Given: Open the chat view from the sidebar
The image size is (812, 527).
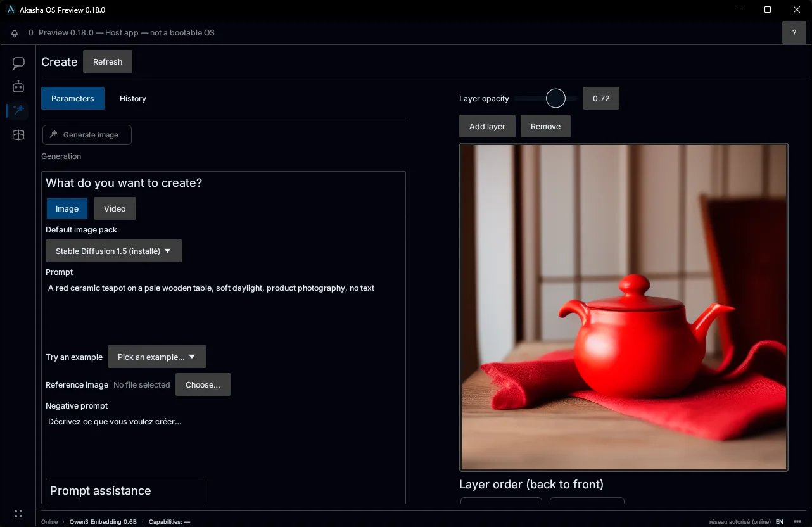Looking at the screenshot, I should 18,63.
